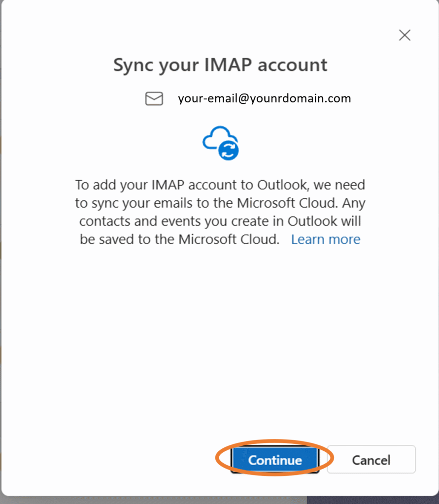This screenshot has height=504, width=439.
Task: Dismiss the dialog with Cancel
Action: pyautogui.click(x=371, y=460)
